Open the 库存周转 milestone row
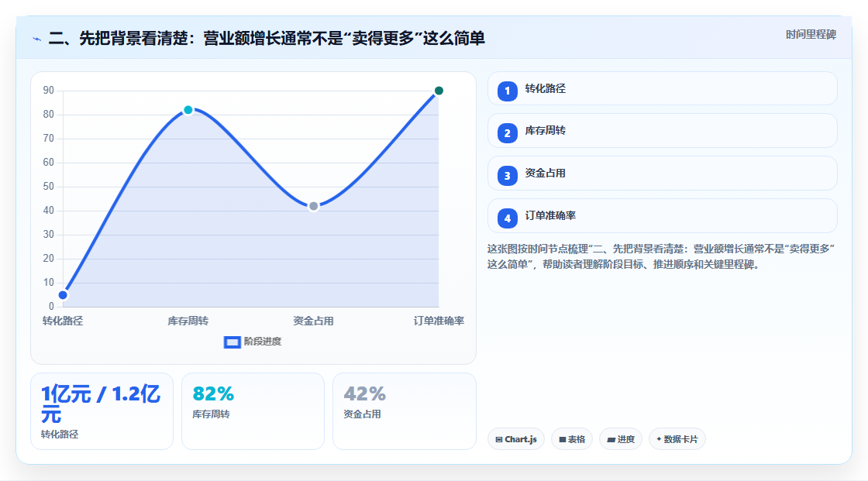This screenshot has height=481, width=868. [x=662, y=131]
